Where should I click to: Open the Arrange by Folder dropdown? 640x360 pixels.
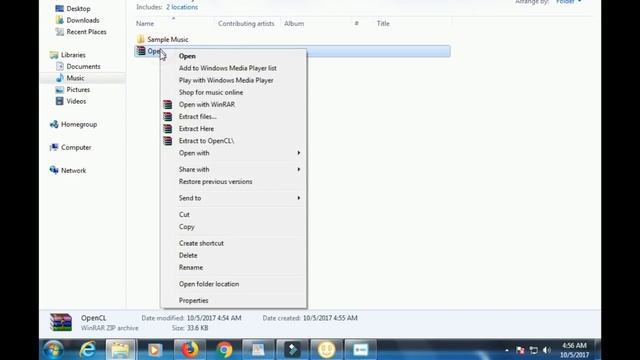pos(569,2)
